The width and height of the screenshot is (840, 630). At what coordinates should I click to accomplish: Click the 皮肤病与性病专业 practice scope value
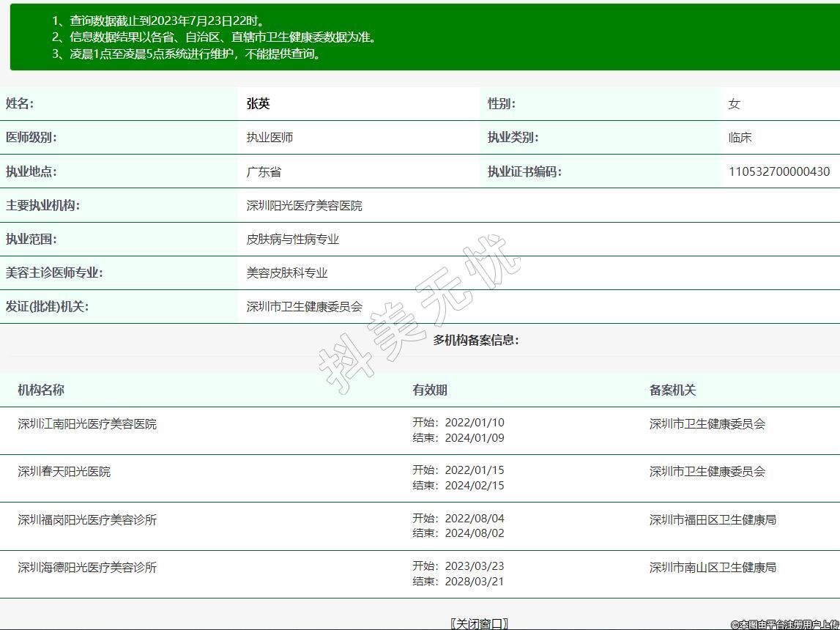[x=292, y=240]
